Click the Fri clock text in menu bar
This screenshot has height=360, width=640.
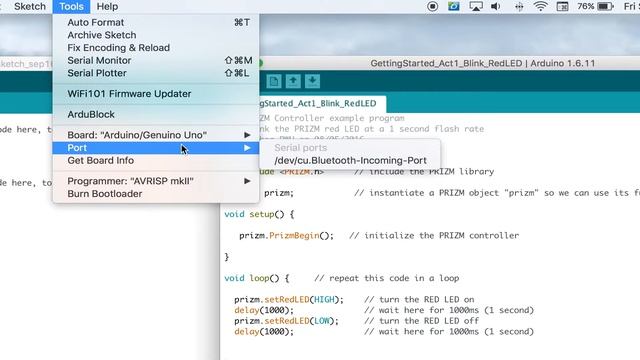point(631,7)
